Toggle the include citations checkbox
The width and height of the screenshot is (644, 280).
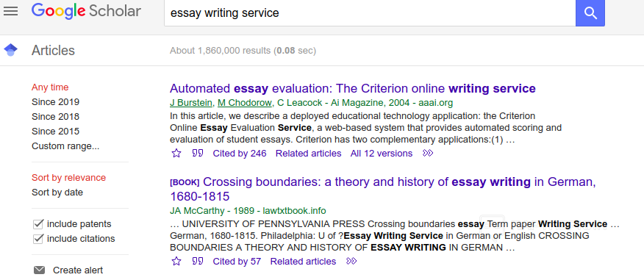click(x=37, y=239)
